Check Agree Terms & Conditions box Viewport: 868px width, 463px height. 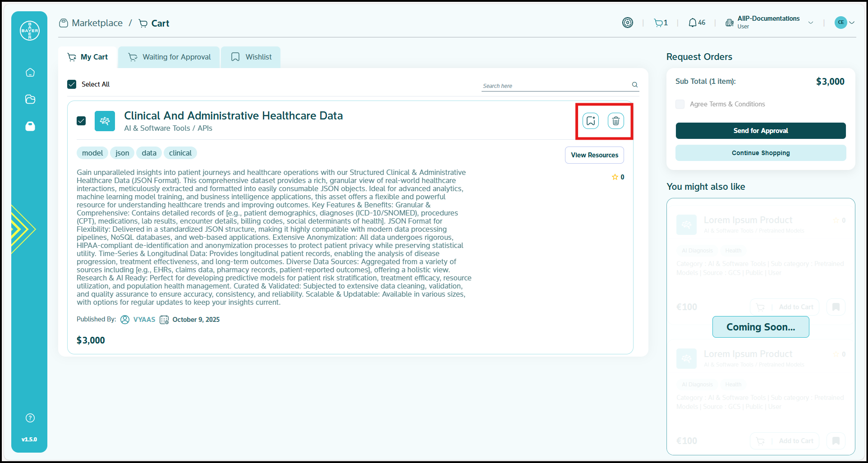(680, 104)
